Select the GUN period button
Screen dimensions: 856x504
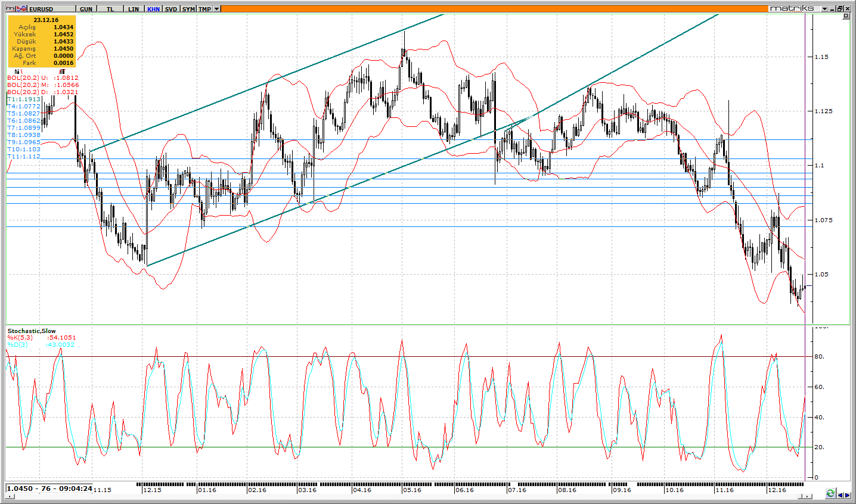point(86,9)
